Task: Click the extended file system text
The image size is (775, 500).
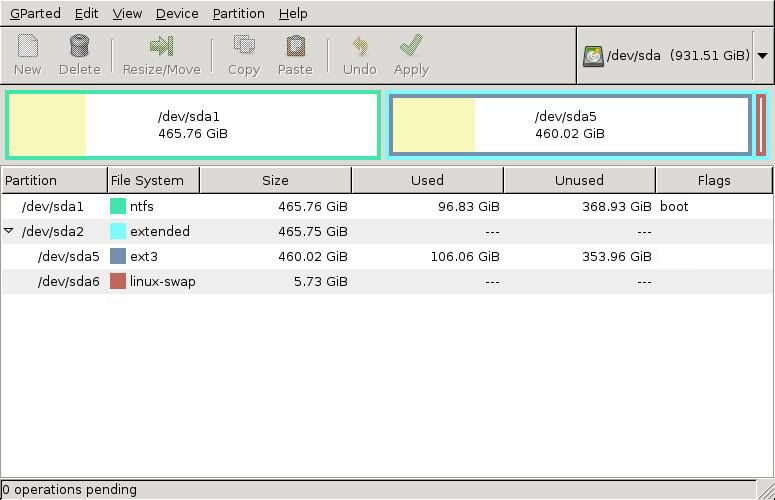Action: point(160,231)
